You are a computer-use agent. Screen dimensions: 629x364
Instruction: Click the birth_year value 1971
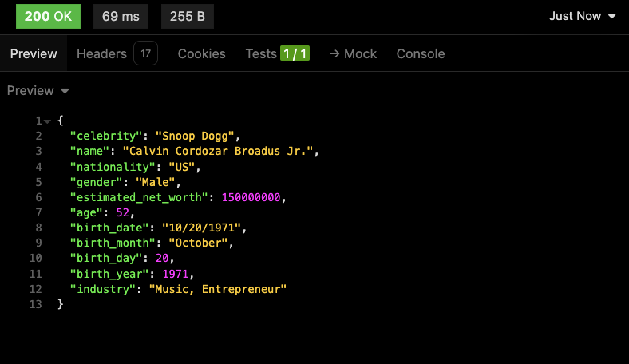[x=176, y=274]
